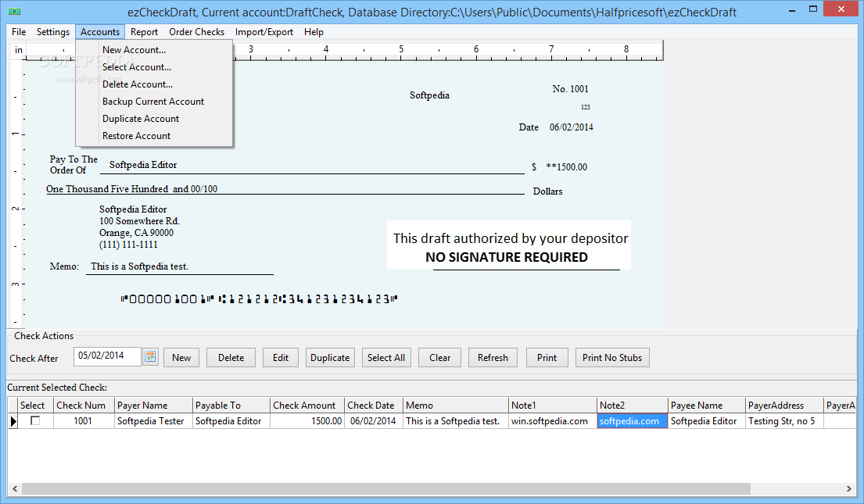Maximize the ezCheckDraft window

813,9
